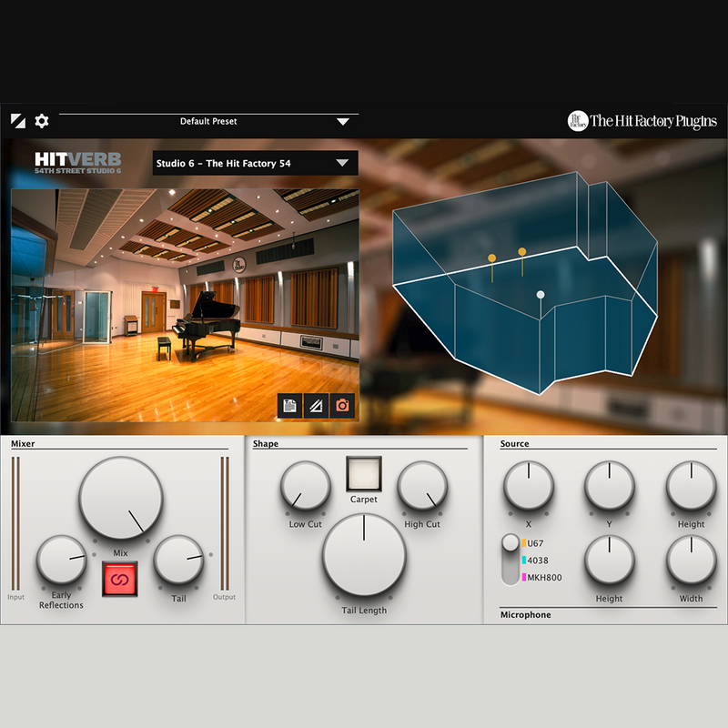Click the Microphone Height knob
The height and width of the screenshot is (728, 728).
click(609, 560)
